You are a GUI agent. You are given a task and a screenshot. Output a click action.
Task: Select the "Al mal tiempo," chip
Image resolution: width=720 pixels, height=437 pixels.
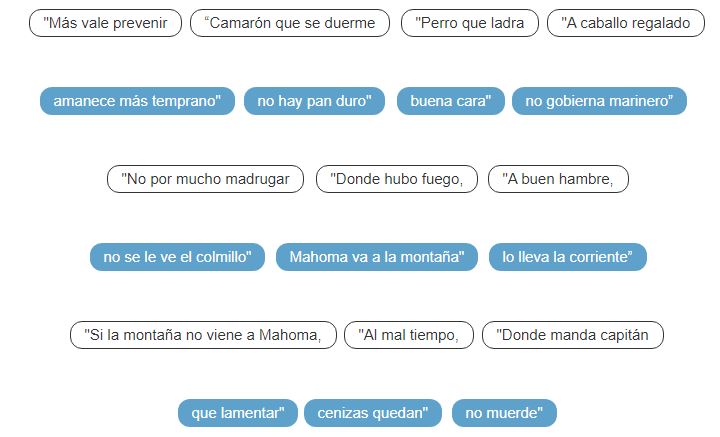(x=408, y=335)
